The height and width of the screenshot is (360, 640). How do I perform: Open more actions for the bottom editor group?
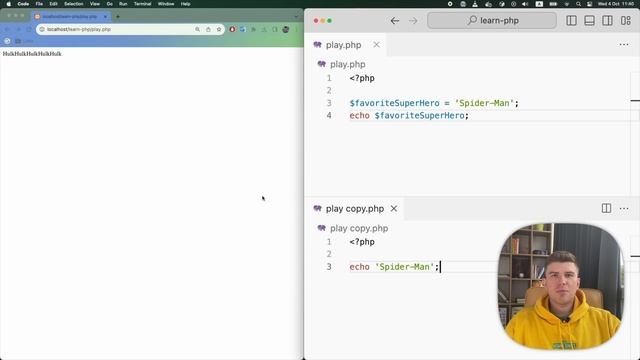(624, 209)
